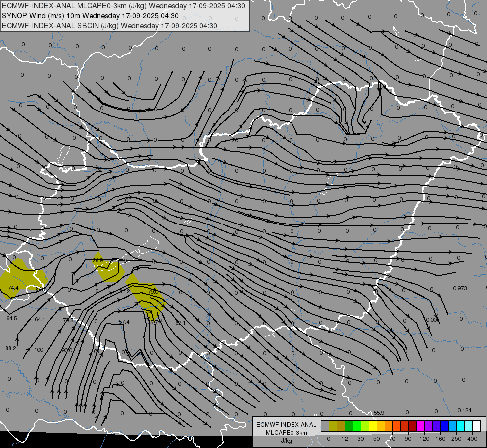
Task: Click the MLCAPE0-3km label in the legend
Action: 287,433
